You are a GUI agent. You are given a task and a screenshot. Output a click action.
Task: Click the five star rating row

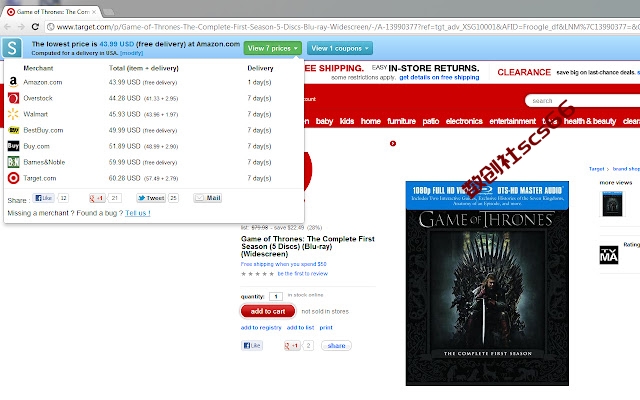tap(258, 274)
